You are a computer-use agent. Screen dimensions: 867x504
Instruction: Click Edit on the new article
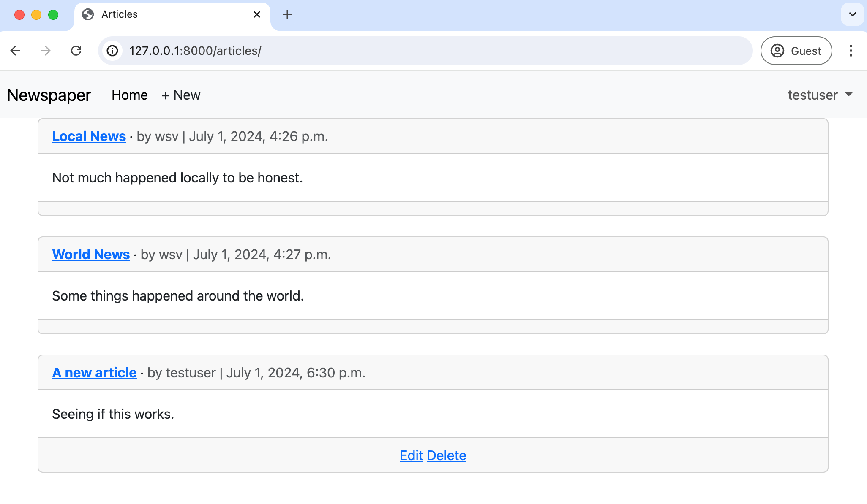click(411, 455)
